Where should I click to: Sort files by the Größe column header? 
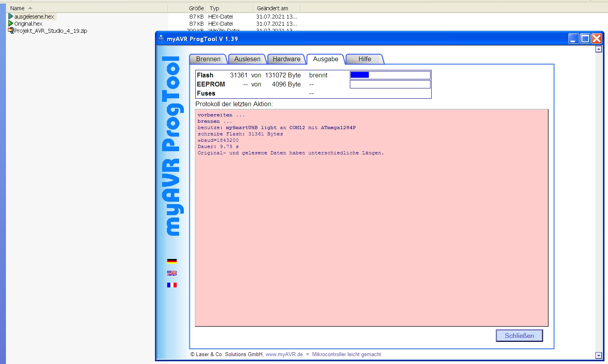[x=187, y=8]
